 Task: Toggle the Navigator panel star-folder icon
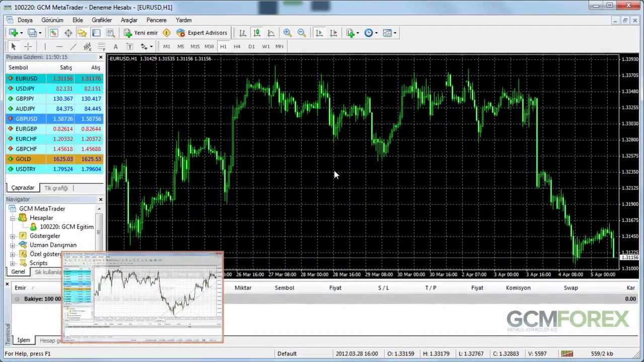click(x=82, y=33)
